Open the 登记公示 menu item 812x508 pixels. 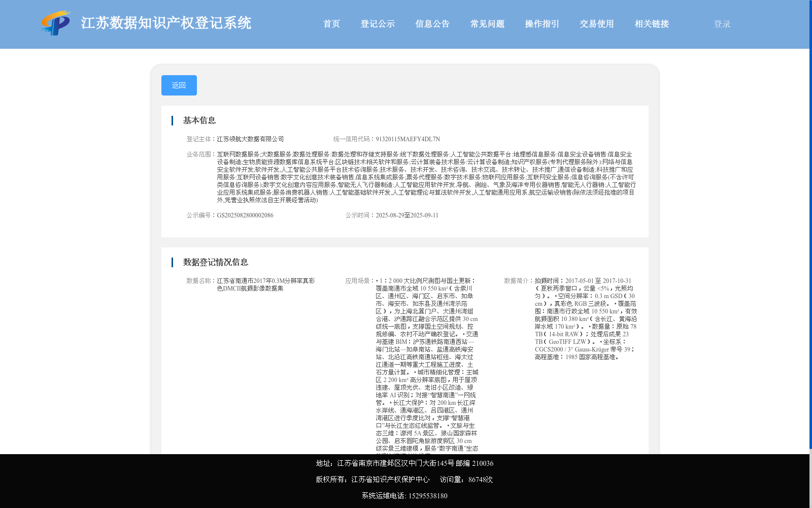tap(378, 24)
